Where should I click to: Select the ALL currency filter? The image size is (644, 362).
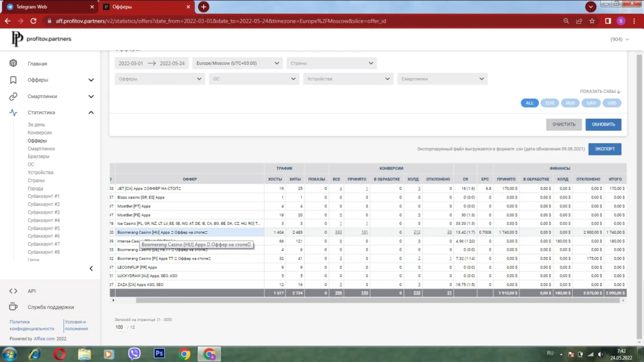click(x=530, y=103)
